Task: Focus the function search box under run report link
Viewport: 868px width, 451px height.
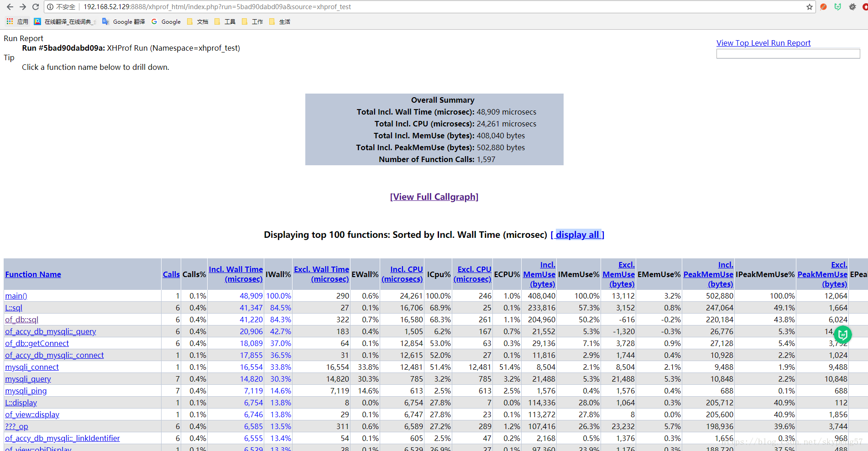Action: point(788,53)
